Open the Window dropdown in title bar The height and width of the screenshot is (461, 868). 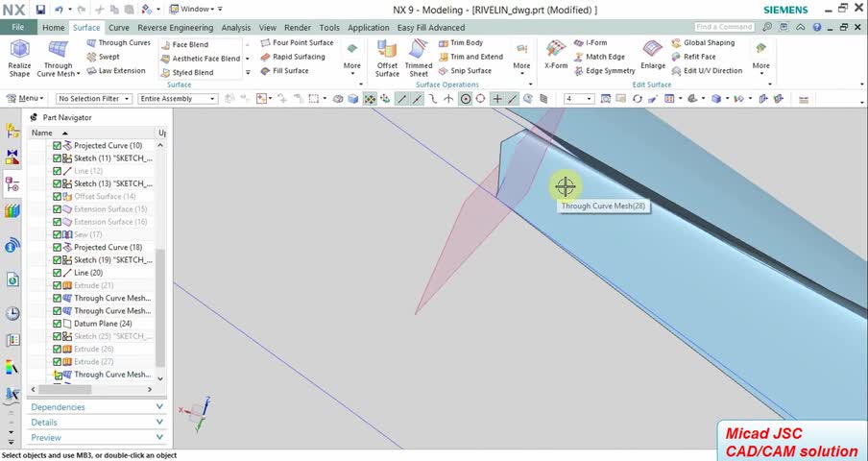click(191, 10)
